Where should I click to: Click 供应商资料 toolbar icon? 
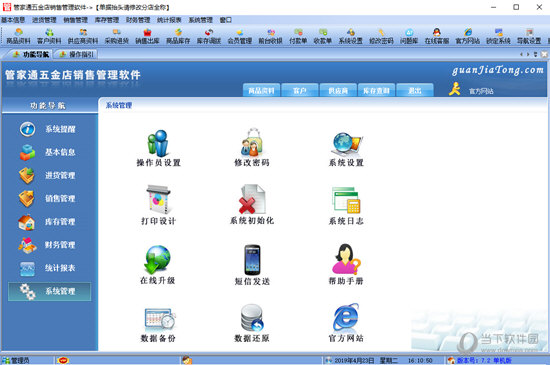(x=83, y=37)
